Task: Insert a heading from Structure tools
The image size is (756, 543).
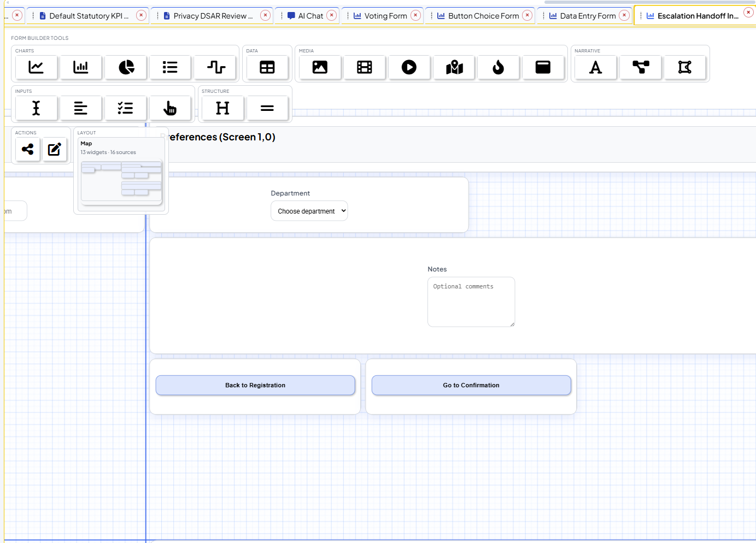Action: 222,108
